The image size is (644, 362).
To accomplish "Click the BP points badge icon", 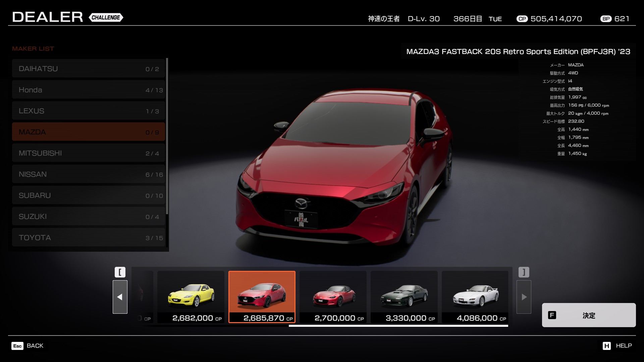I will click(x=606, y=19).
